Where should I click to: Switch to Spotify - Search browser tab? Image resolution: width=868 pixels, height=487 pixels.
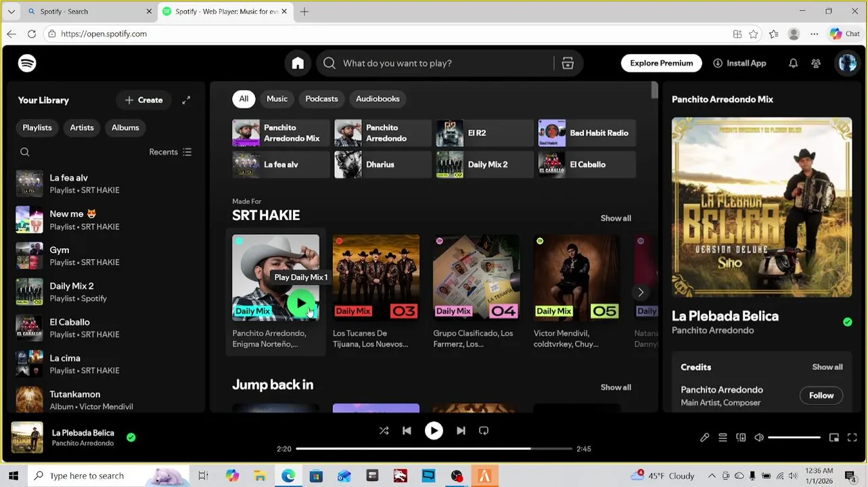pyautogui.click(x=89, y=11)
